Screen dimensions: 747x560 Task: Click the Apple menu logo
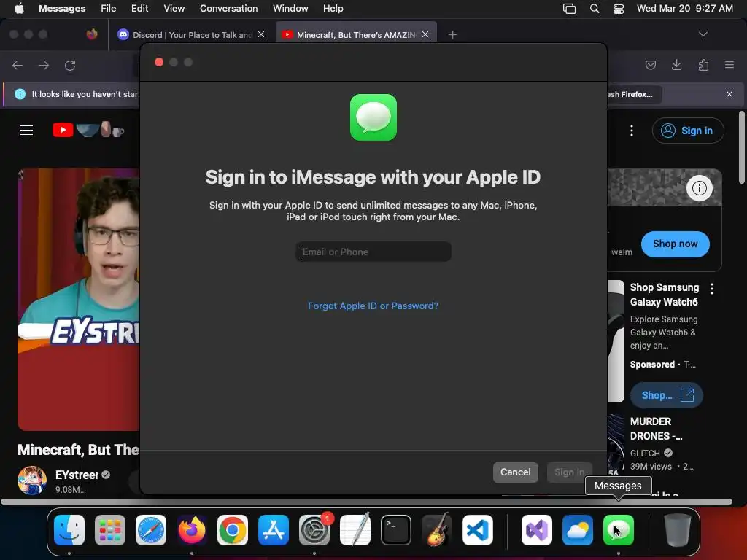[19, 9]
